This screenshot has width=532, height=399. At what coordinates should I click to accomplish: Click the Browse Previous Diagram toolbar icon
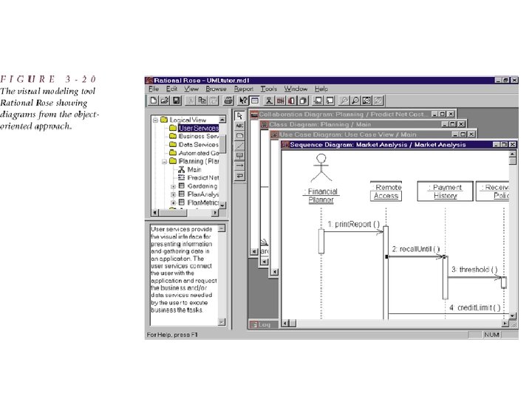tap(330, 100)
